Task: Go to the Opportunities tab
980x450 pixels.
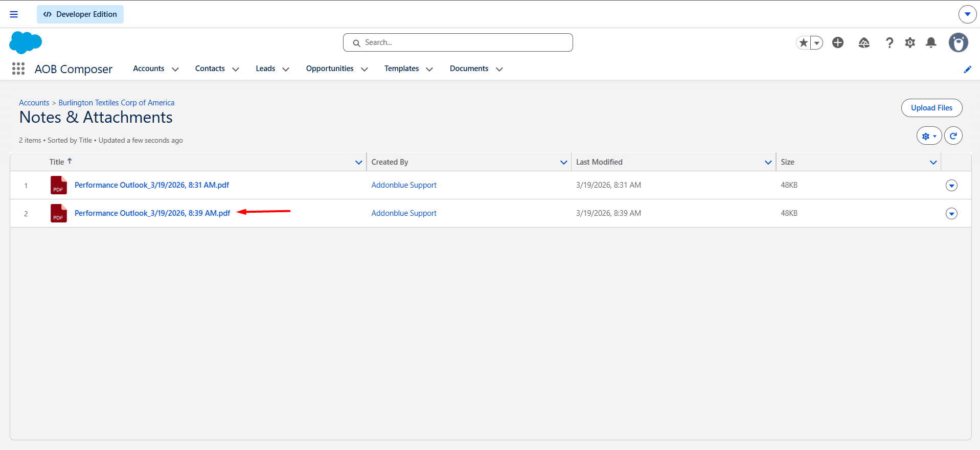Action: click(x=330, y=69)
